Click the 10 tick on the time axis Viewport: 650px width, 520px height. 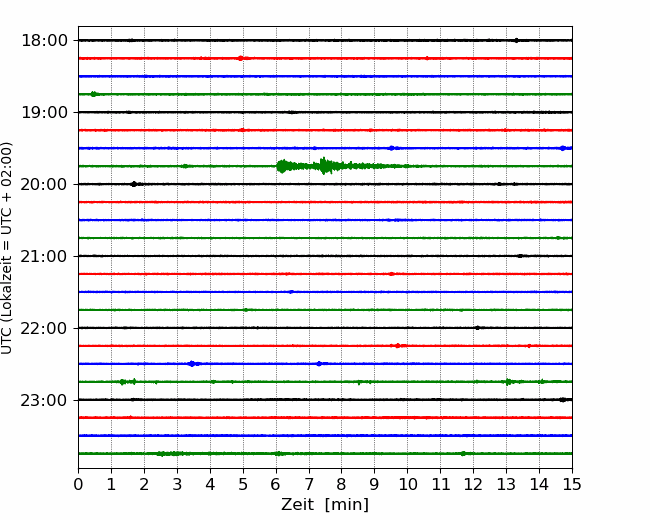click(x=407, y=485)
